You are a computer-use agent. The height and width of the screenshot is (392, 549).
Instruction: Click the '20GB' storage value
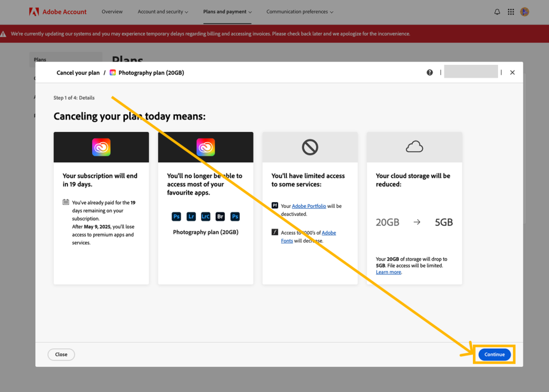pos(388,223)
